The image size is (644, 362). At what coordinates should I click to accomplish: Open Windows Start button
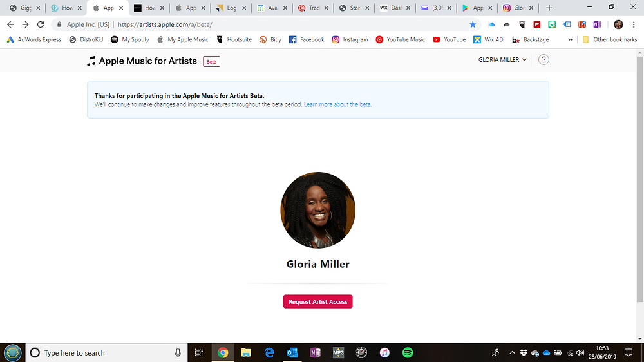13,352
